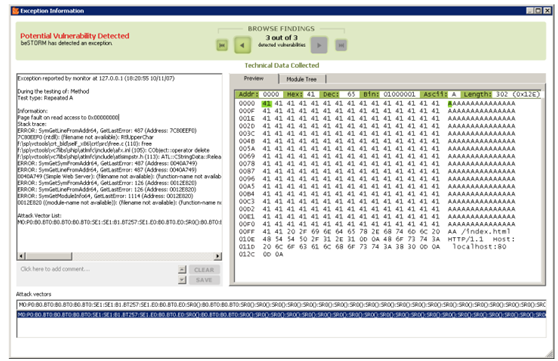Click hex row address 00FF

point(247,231)
